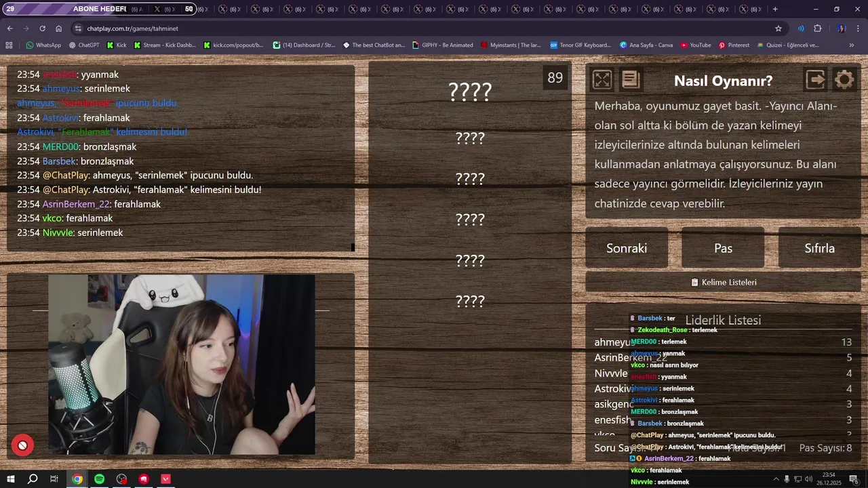Open Spotify from the taskbar
The height and width of the screenshot is (488, 868).
pos(99,479)
